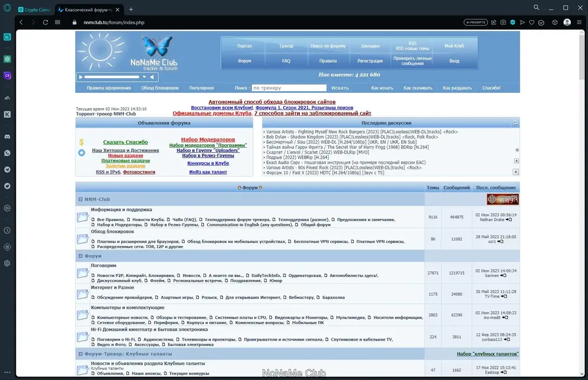This screenshot has width=588, height=380.
Task: Open Обход блокировок toolbar link
Action: click(160, 88)
